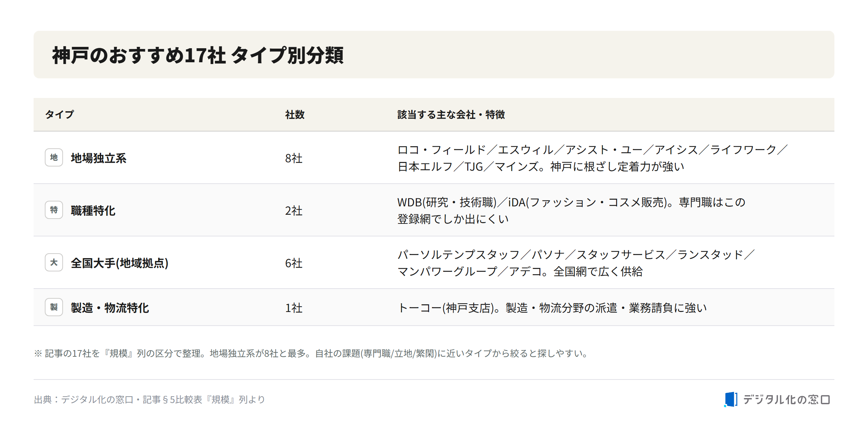
Task: Click the トーコー(神戸支店) description text
Action: coord(552,308)
